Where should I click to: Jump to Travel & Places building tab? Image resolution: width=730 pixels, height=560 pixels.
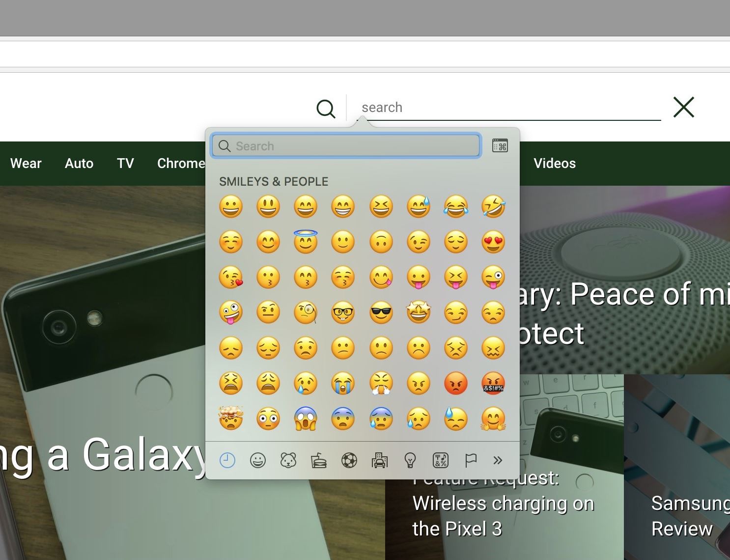pos(380,460)
